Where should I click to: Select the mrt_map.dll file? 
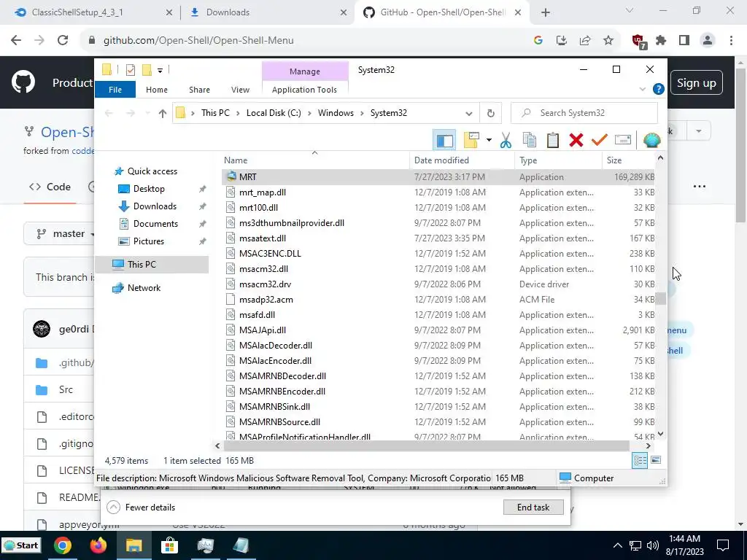438,192
